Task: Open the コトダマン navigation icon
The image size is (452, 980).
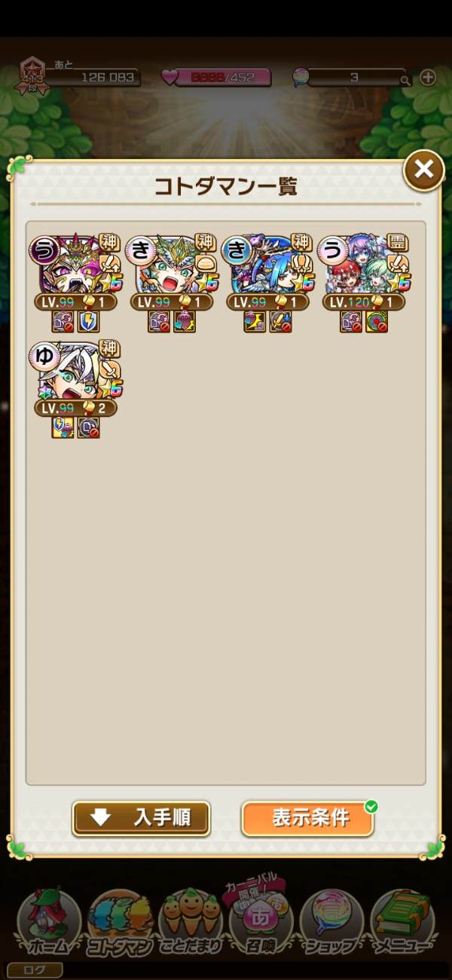Action: (x=120, y=923)
